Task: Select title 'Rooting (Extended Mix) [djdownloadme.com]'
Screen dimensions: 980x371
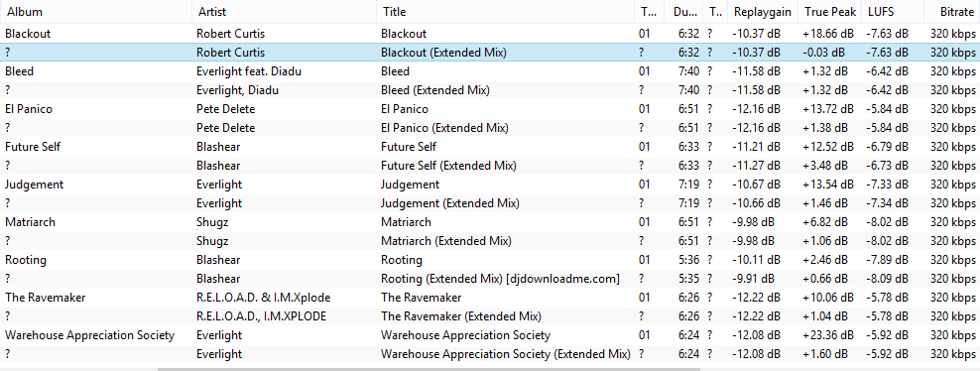Action: [500, 279]
